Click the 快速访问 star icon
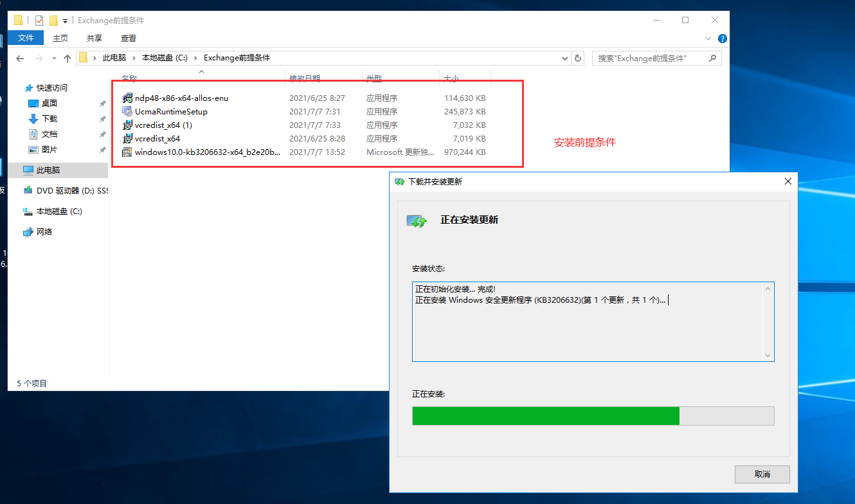The height and width of the screenshot is (504, 855). coord(28,88)
